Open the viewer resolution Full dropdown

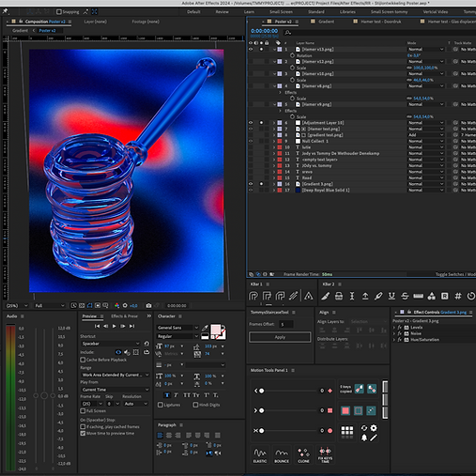[50, 305]
